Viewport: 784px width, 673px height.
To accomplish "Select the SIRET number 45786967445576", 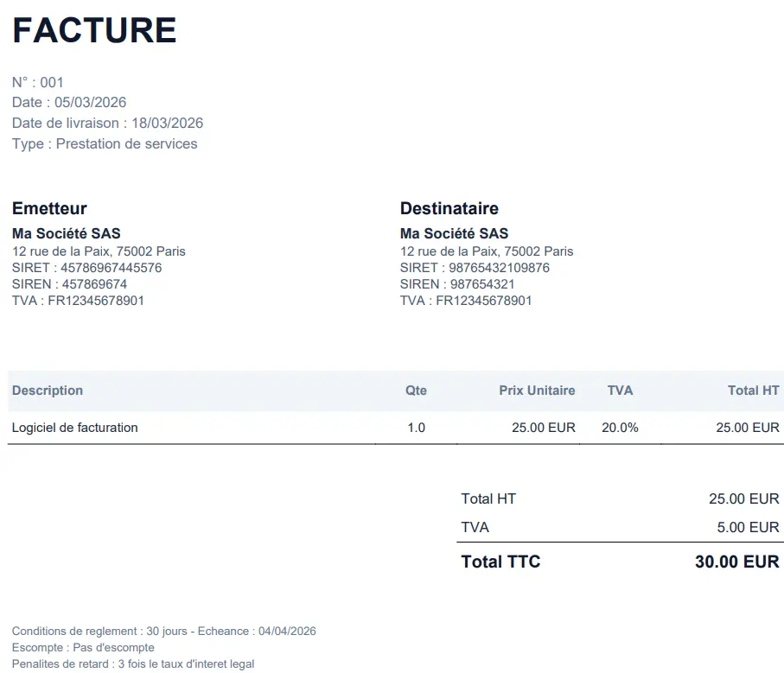I will pos(112,268).
